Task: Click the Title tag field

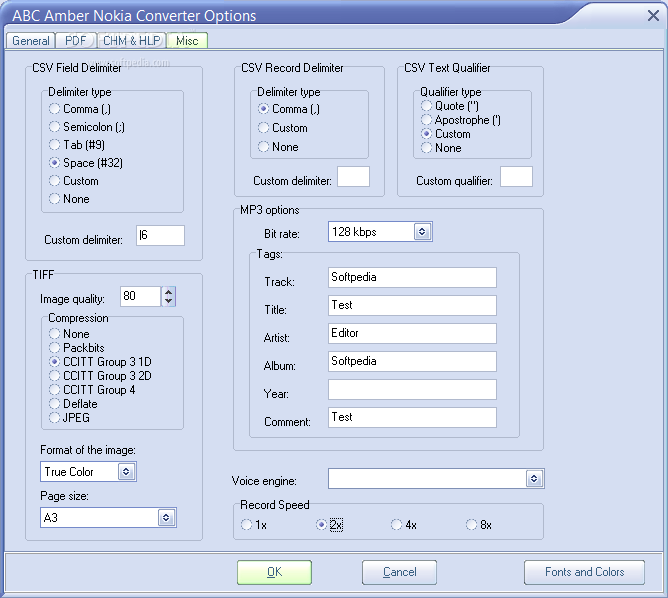Action: 412,305
